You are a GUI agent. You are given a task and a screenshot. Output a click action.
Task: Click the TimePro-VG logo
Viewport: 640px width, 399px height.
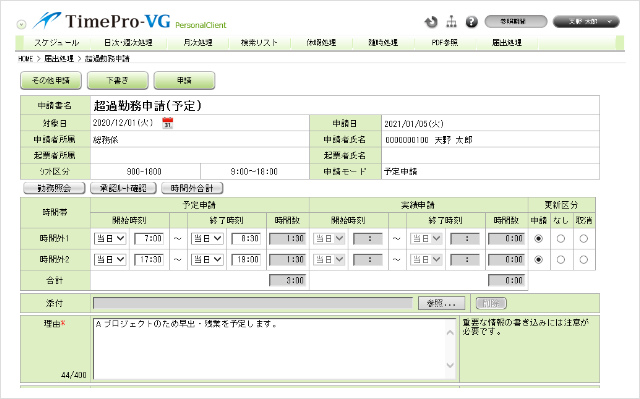coord(130,21)
